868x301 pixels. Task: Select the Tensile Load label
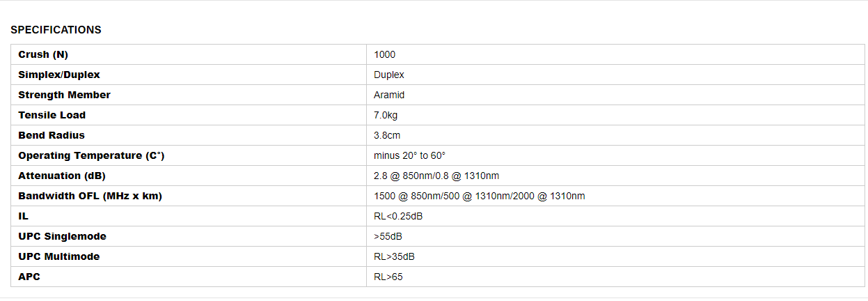[52, 115]
